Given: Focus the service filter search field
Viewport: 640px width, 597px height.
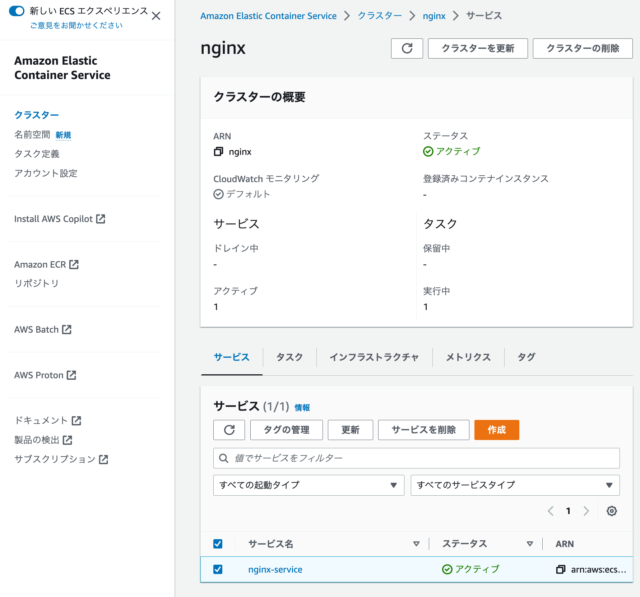Looking at the screenshot, I should point(416,458).
